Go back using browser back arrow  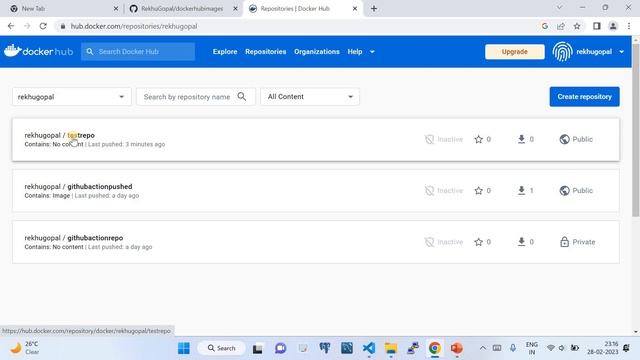pyautogui.click(x=11, y=26)
